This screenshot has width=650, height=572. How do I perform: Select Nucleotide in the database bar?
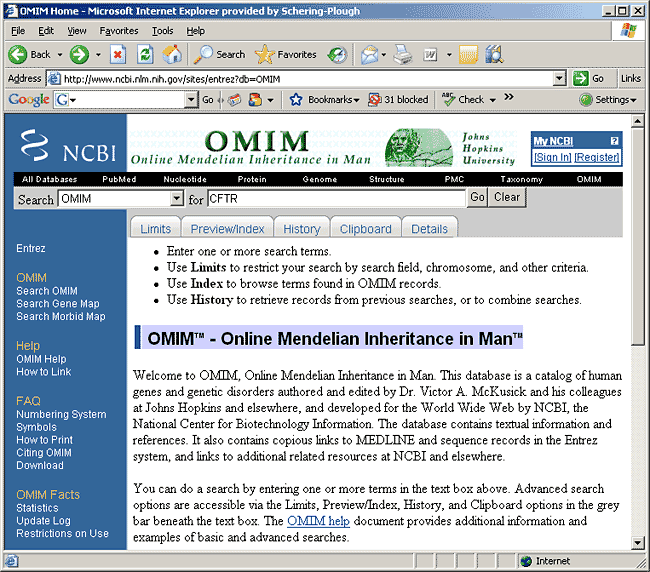coord(185,179)
